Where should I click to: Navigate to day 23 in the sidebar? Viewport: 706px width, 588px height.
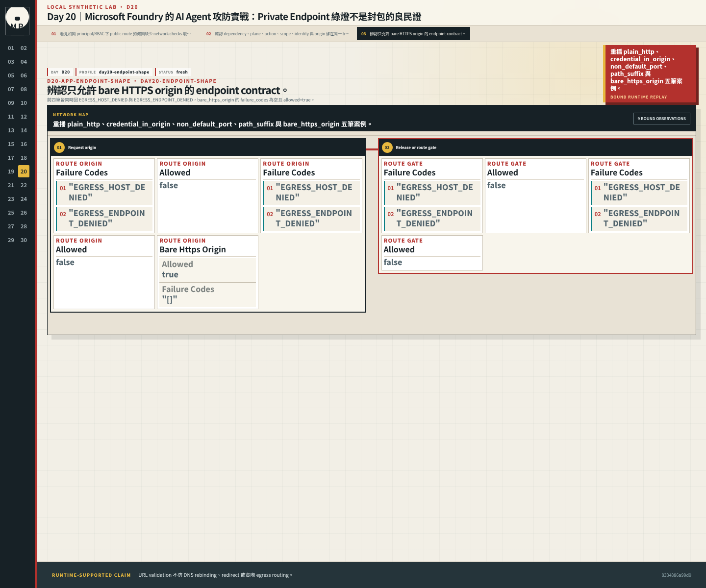11,199
